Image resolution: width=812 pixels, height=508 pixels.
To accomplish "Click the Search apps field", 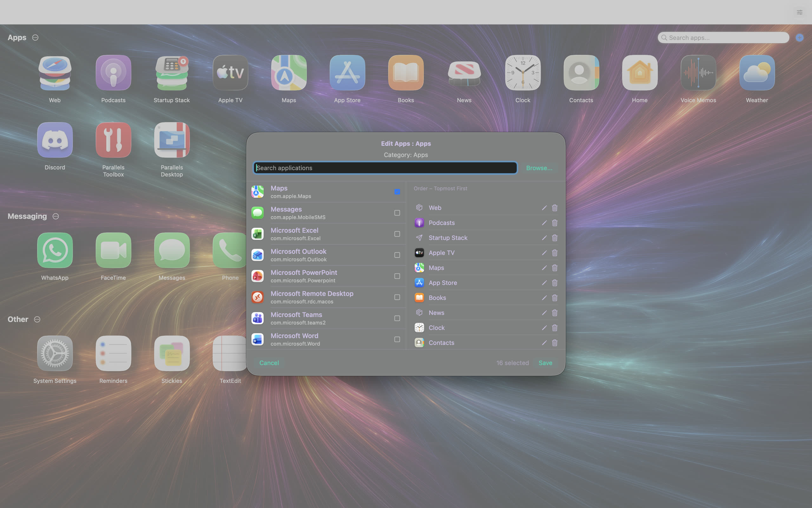I will click(x=724, y=38).
